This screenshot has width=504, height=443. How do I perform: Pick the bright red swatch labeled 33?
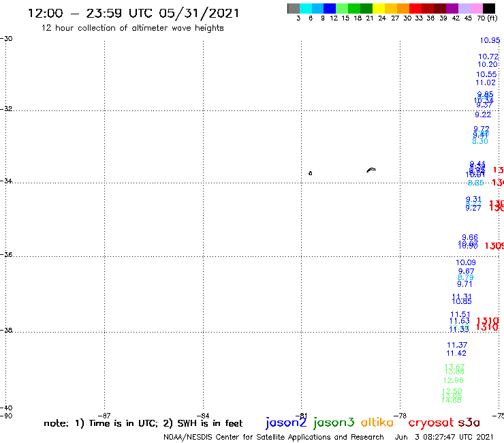click(415, 8)
